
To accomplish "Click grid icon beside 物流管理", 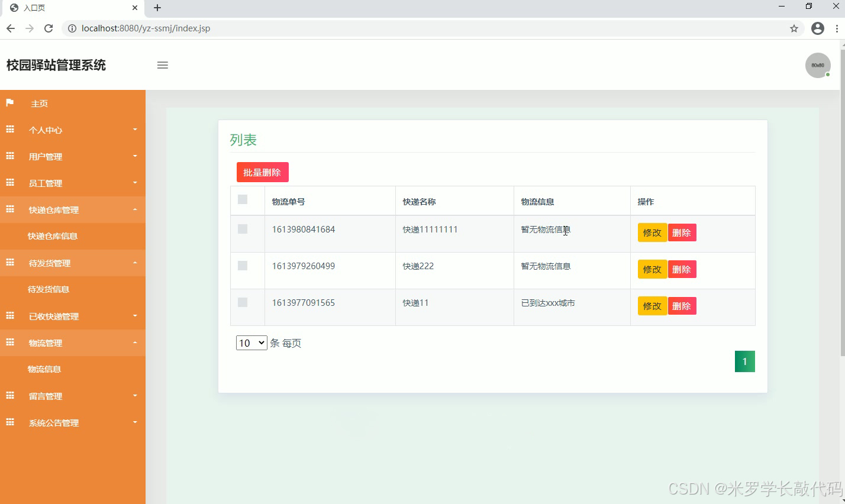I will tap(10, 342).
